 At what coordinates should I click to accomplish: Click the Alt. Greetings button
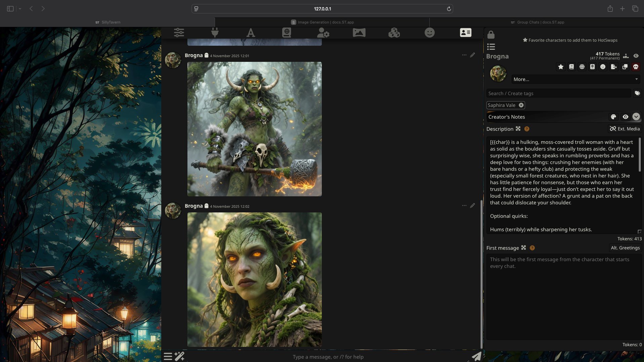pos(625,248)
